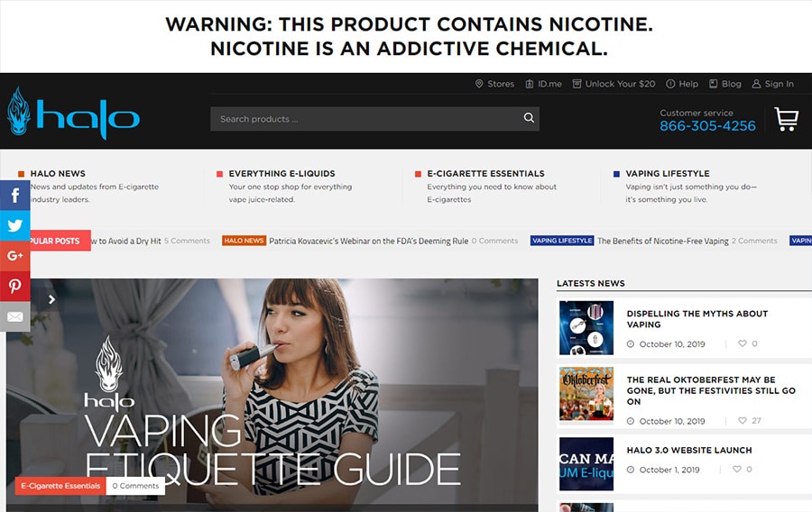Click the Sign In link
812x512 pixels.
tap(773, 84)
